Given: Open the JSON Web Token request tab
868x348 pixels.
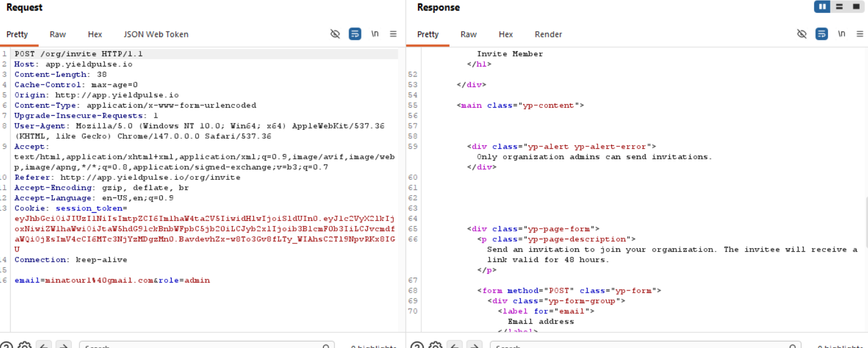Looking at the screenshot, I should tap(156, 34).
